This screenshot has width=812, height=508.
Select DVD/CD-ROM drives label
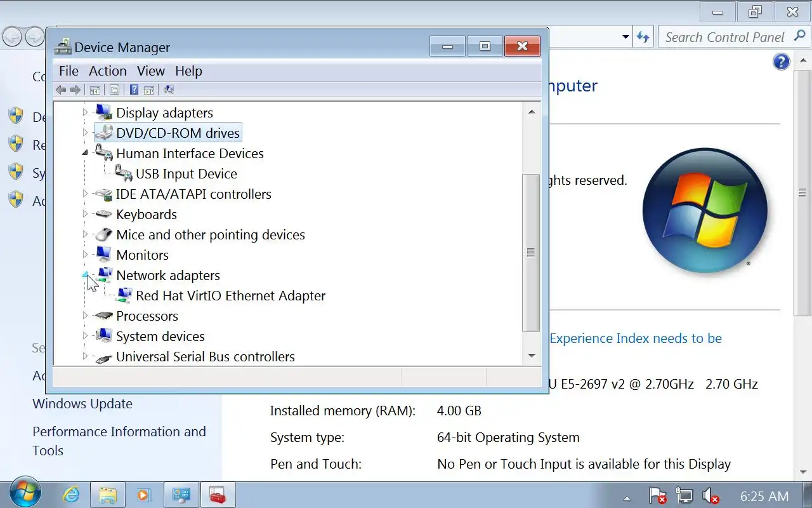point(178,133)
